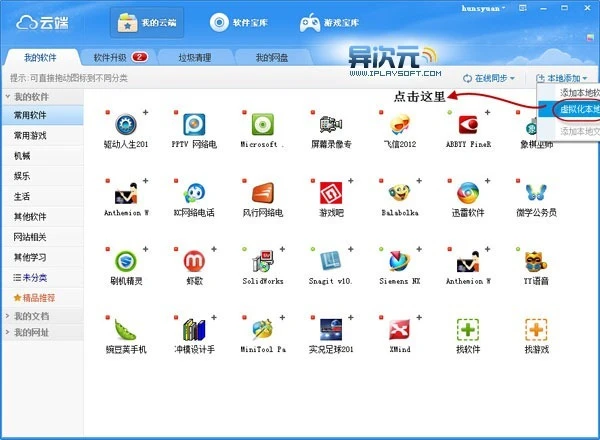Select the 其他软件 category
Viewport: 600px width, 440px height.
(43, 217)
